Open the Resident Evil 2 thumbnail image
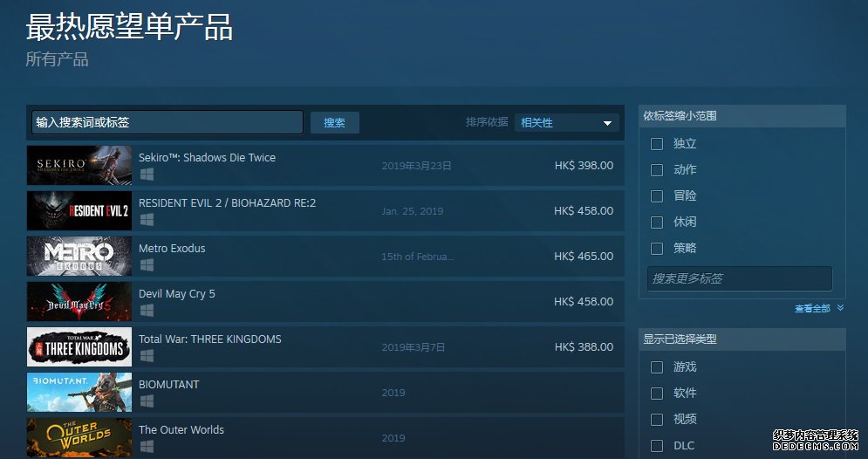Image resolution: width=868 pixels, height=459 pixels. click(x=79, y=210)
